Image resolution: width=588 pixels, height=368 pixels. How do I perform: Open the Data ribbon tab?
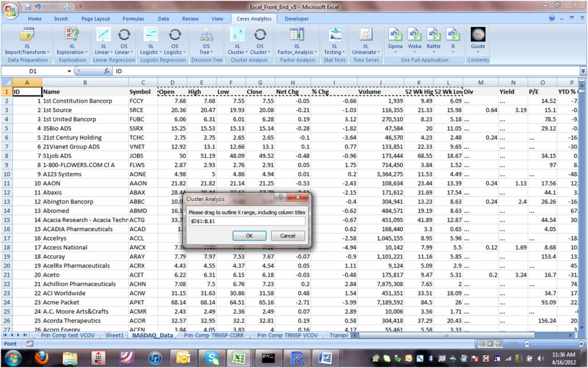(x=163, y=19)
